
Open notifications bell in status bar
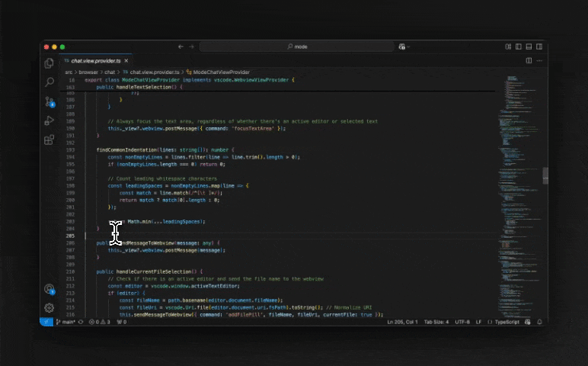(539, 322)
